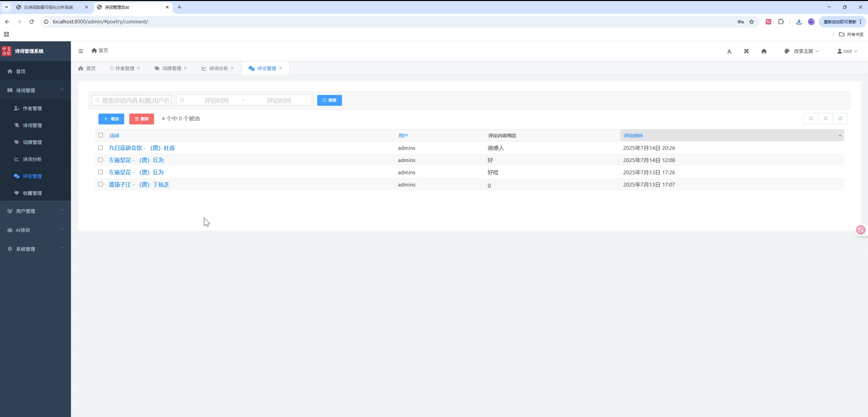Reload the page with browser refresh icon
Screen dimensions: 868x417
click(32, 22)
